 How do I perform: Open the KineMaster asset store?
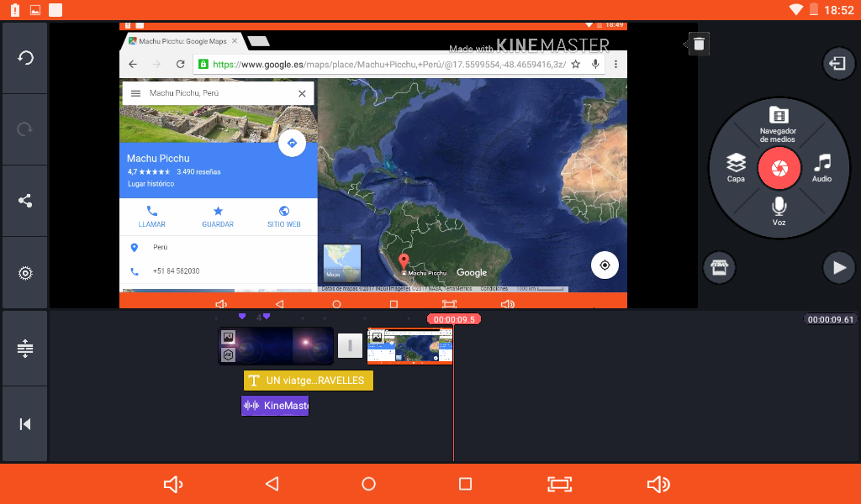720,268
